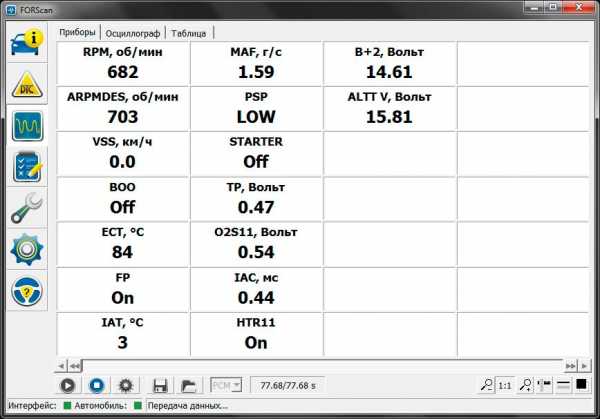The width and height of the screenshot is (600, 419).
Task: Open the oscilloscope dashboard sidebar section
Action: coord(26,127)
